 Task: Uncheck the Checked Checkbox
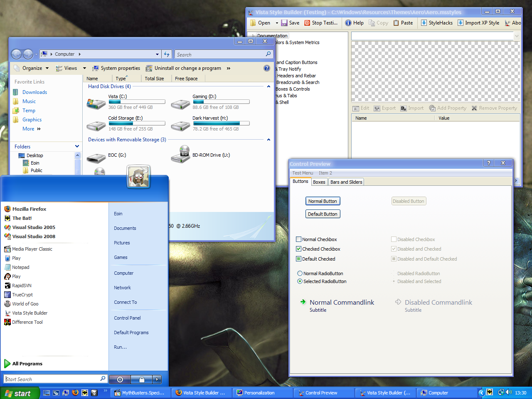click(x=298, y=249)
